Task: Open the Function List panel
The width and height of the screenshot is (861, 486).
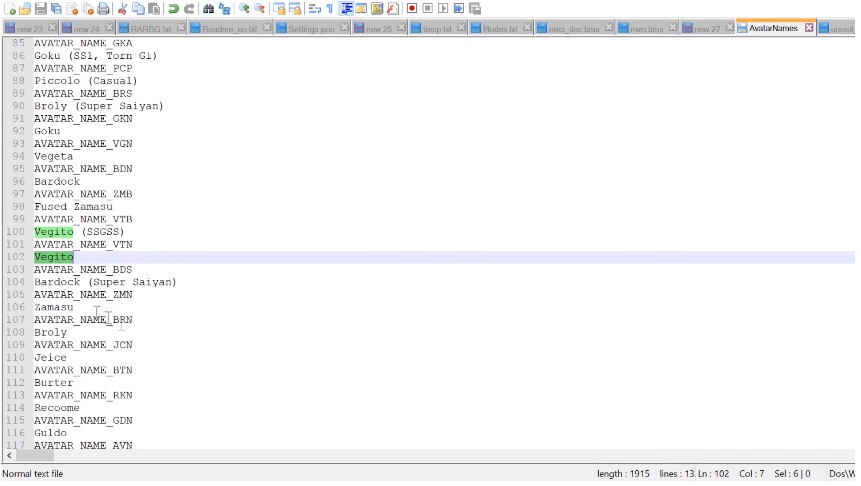Action: pyautogui.click(x=393, y=8)
